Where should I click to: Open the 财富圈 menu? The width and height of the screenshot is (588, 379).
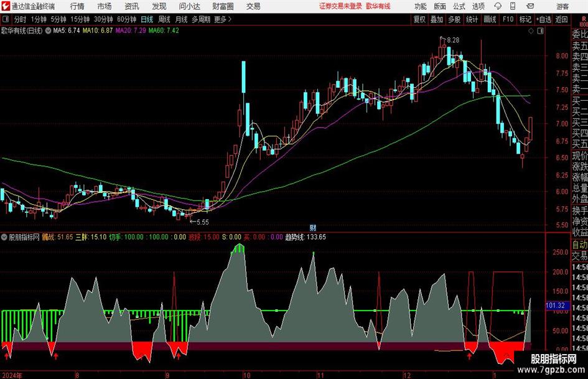223,6
